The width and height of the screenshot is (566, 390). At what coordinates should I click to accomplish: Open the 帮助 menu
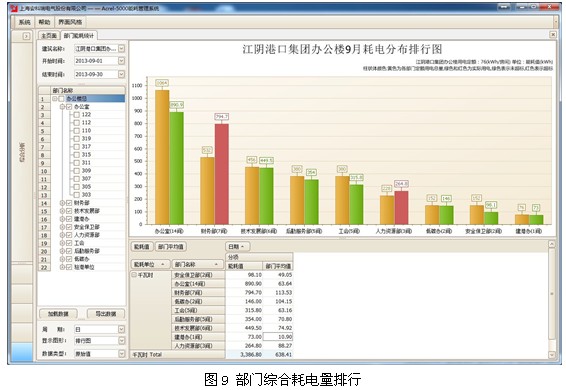(44, 22)
